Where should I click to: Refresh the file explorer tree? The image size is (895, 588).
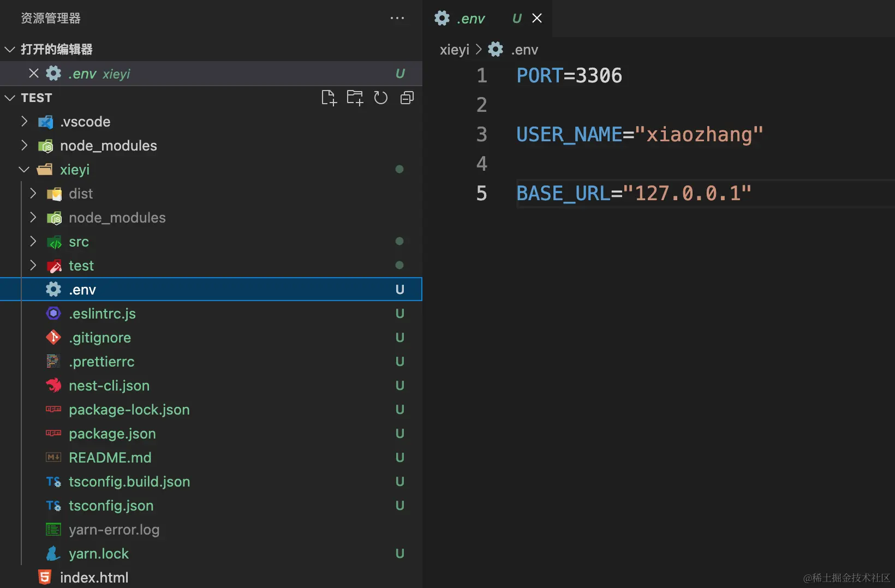coord(380,98)
